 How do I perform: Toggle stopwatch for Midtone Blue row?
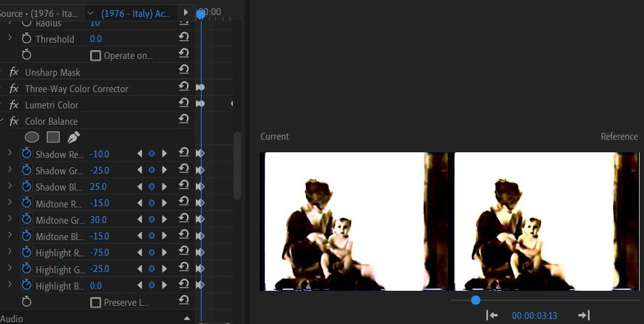(x=27, y=236)
